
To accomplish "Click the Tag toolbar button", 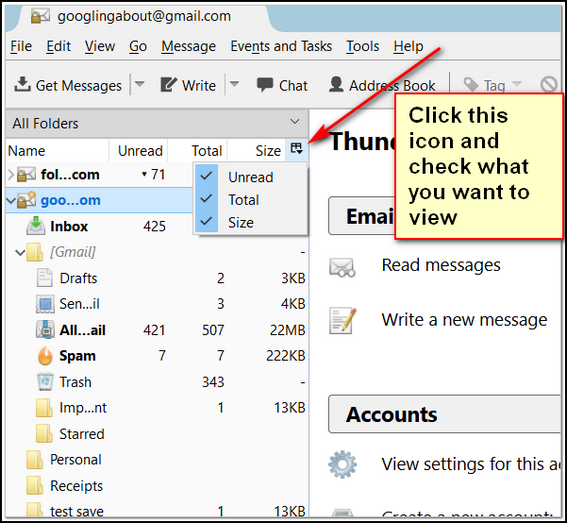I will pyautogui.click(x=485, y=85).
